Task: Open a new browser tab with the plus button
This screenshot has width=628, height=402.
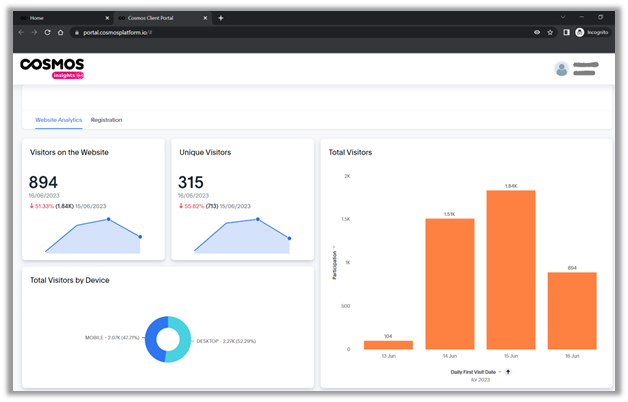Action: tap(221, 18)
